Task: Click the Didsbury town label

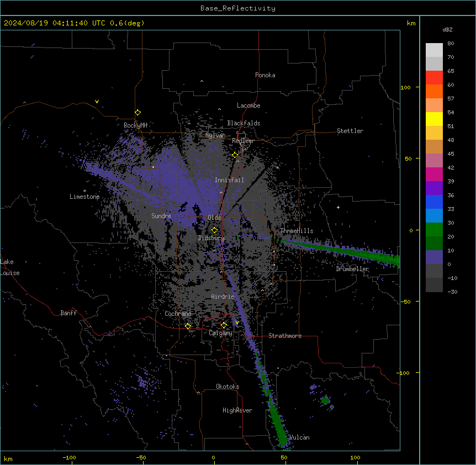Action: [211, 238]
